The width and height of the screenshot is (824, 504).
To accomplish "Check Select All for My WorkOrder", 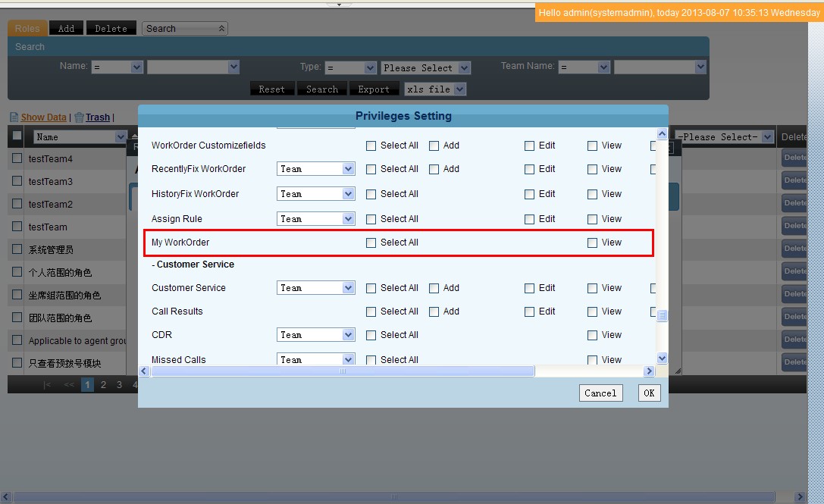I will coord(371,243).
